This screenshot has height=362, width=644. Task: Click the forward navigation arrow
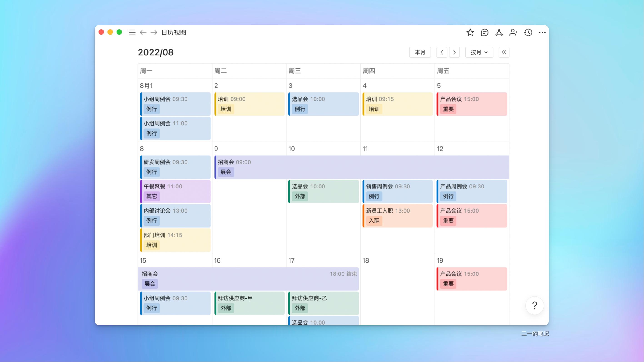[153, 32]
